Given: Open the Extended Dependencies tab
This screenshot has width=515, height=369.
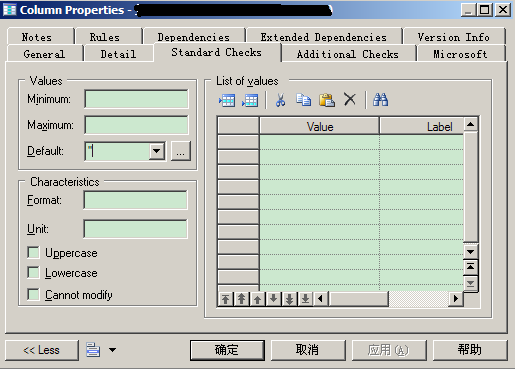Looking at the screenshot, I should (323, 37).
